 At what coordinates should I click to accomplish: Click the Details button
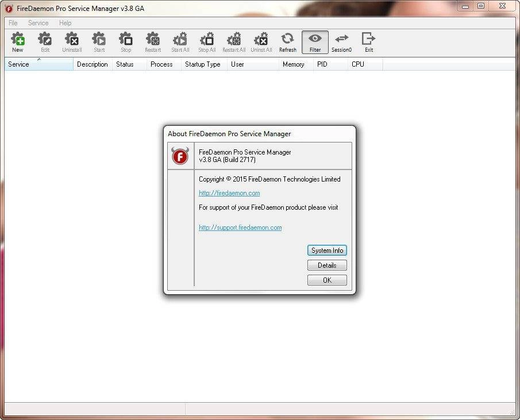coord(327,265)
